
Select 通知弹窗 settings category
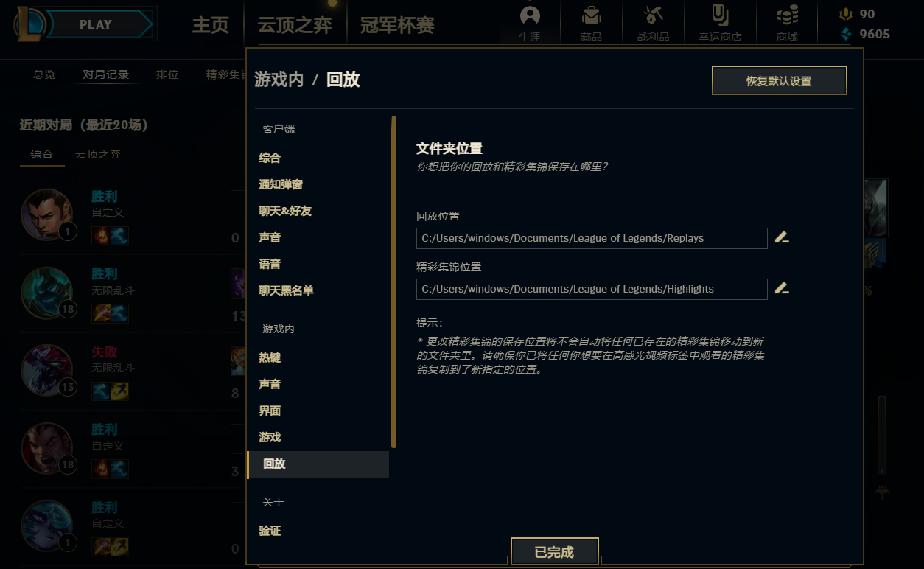coord(281,184)
